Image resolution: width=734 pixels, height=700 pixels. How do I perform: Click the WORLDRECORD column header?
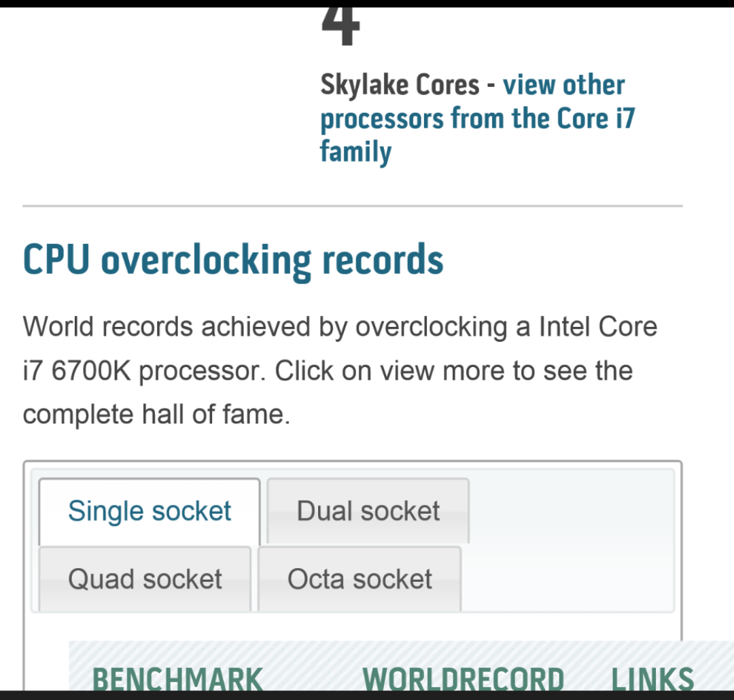(x=463, y=679)
